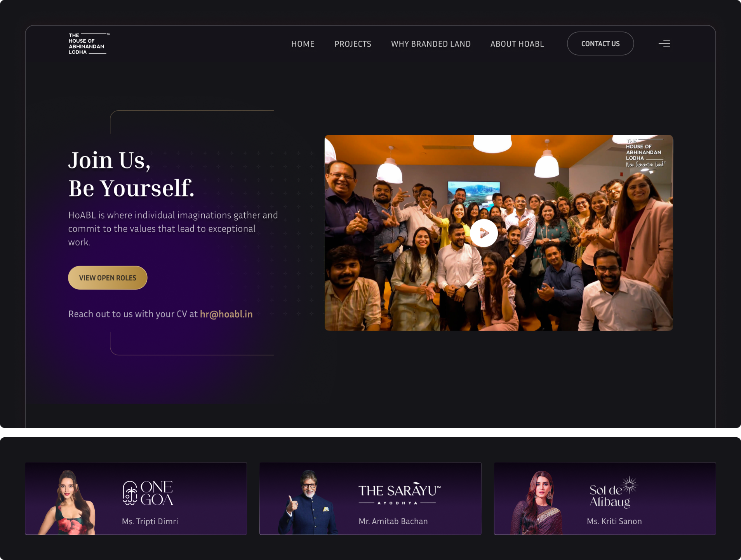Screen dimensions: 741x560
Task: Open Kriti Sanon's Alibaug card
Action: tap(605, 498)
